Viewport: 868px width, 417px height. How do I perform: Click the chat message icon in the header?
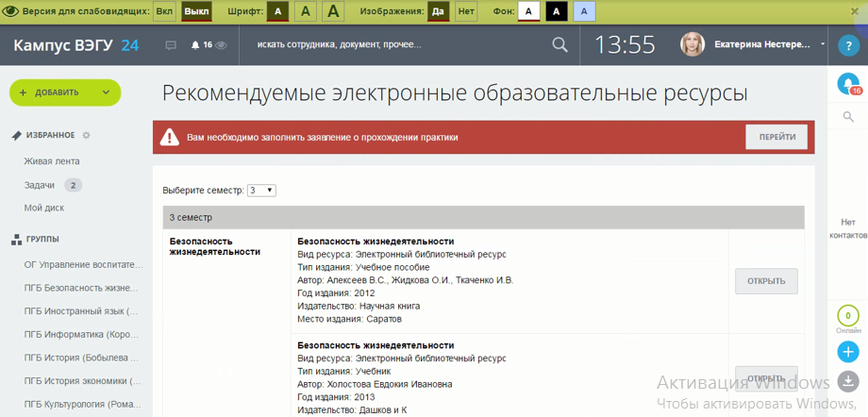click(x=171, y=44)
